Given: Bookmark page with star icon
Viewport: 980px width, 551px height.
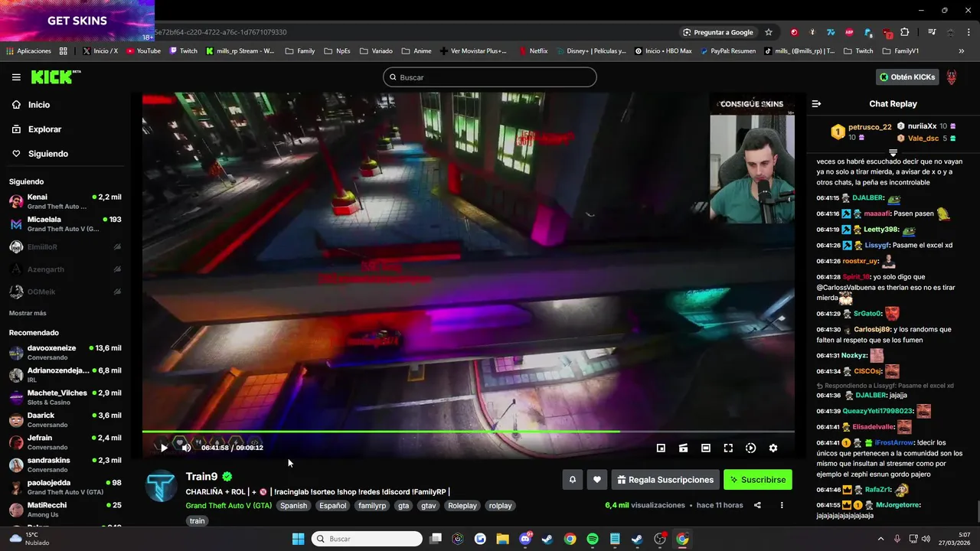Looking at the screenshot, I should tap(769, 32).
